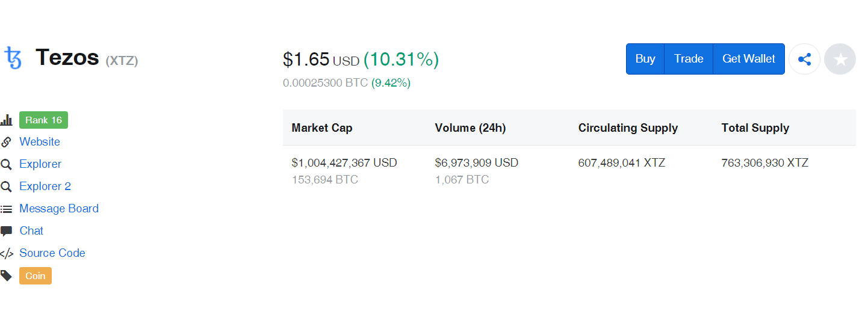Click the Tezos logo icon
Screen dimensions: 868x323
tap(13, 58)
